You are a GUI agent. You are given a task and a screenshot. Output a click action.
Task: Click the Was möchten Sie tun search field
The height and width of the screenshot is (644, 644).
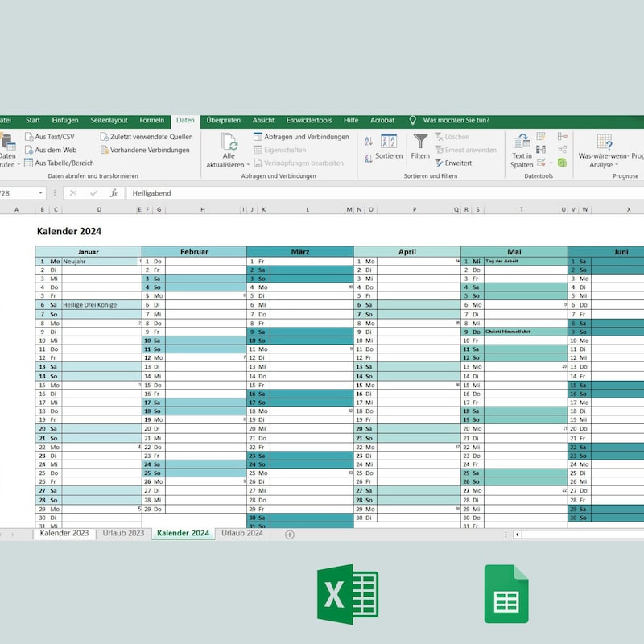coord(456,120)
